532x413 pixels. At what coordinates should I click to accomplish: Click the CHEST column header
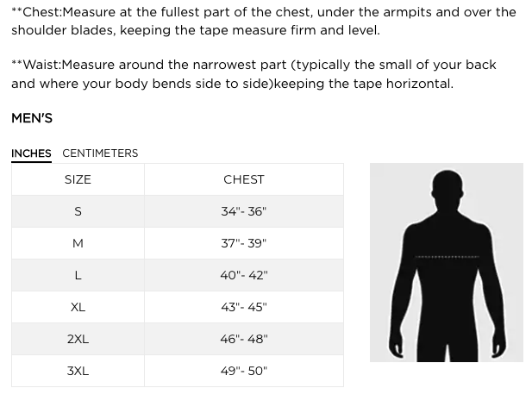coord(243,179)
